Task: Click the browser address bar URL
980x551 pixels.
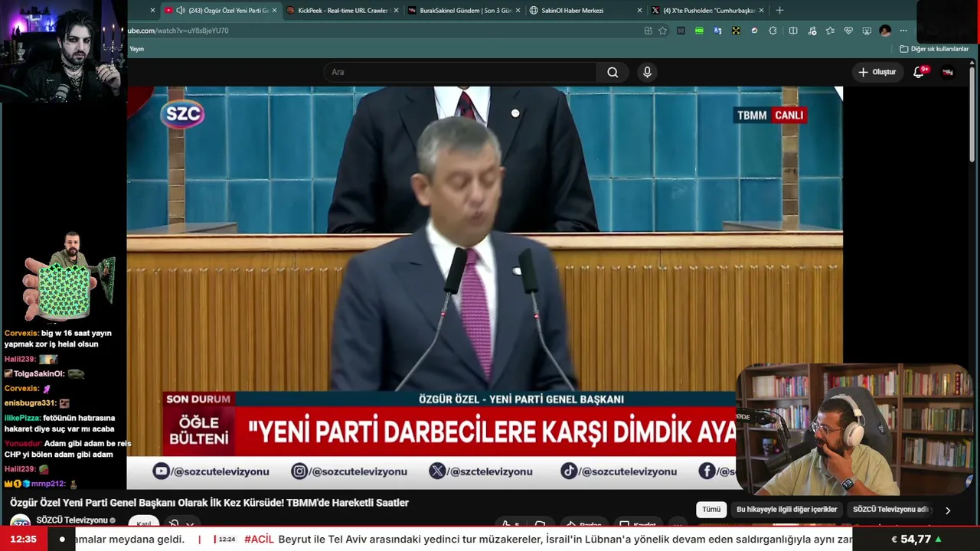Action: pyautogui.click(x=178, y=31)
